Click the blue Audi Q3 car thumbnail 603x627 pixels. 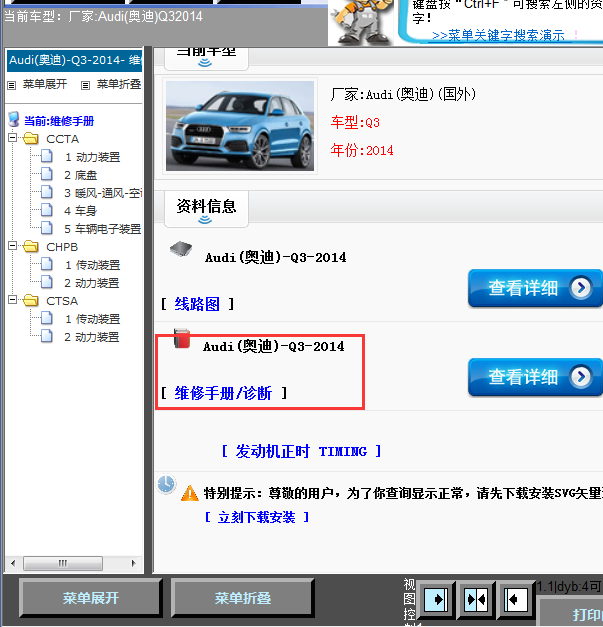[x=240, y=126]
